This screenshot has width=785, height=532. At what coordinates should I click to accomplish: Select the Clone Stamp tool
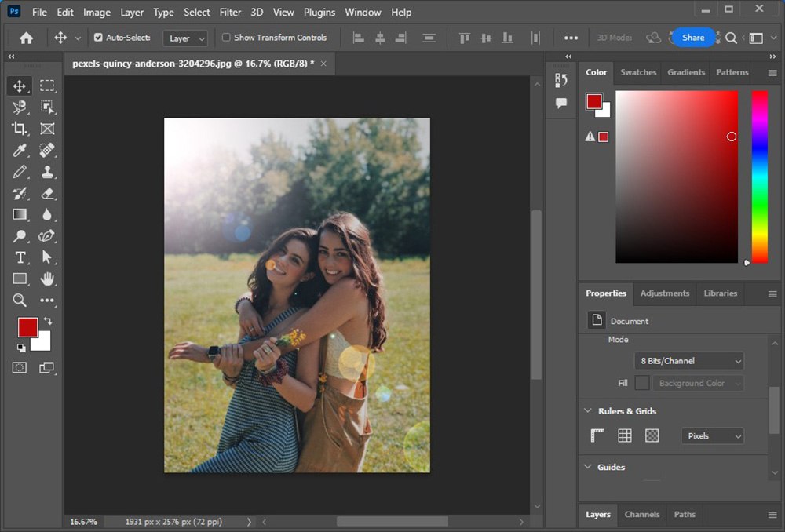pyautogui.click(x=46, y=172)
